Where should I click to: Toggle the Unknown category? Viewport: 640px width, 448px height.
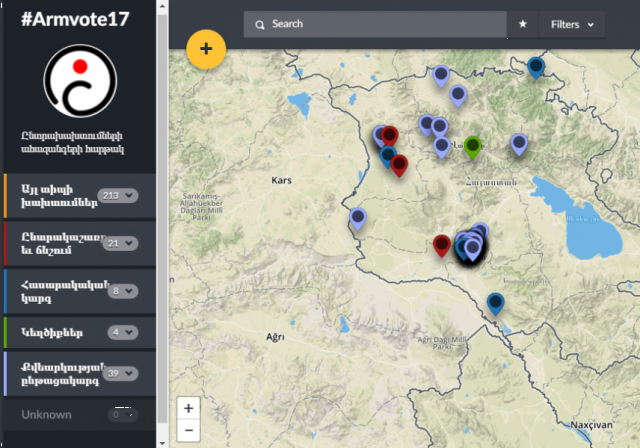(x=80, y=414)
